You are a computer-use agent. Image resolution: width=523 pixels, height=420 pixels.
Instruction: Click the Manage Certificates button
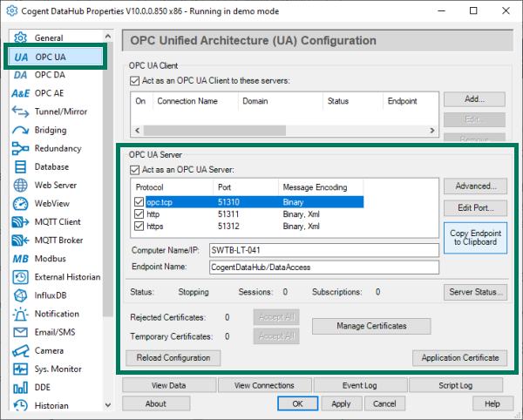[x=371, y=326]
